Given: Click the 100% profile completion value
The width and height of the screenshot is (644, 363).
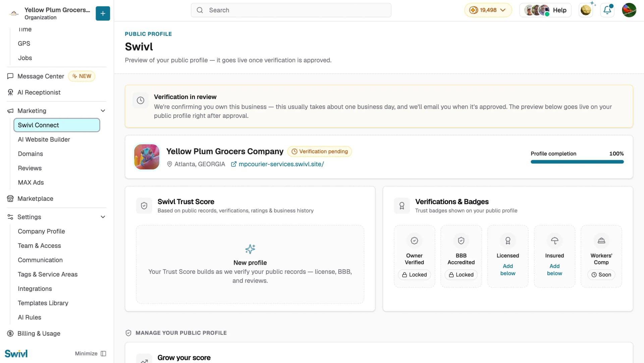Looking at the screenshot, I should tap(616, 154).
